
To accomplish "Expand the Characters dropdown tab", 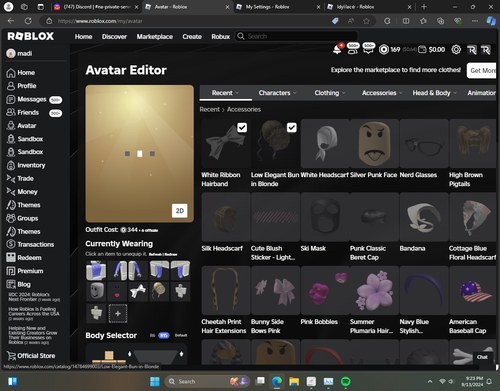I will [277, 93].
